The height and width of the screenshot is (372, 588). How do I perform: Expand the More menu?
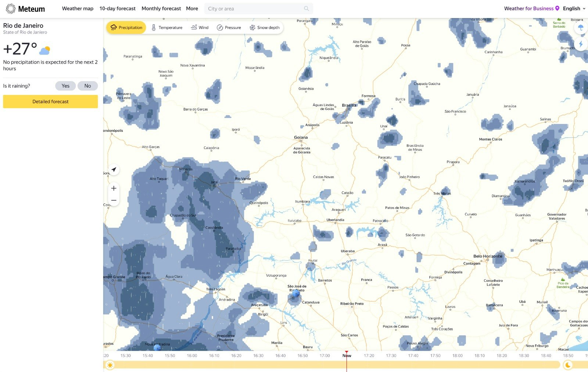click(x=192, y=8)
